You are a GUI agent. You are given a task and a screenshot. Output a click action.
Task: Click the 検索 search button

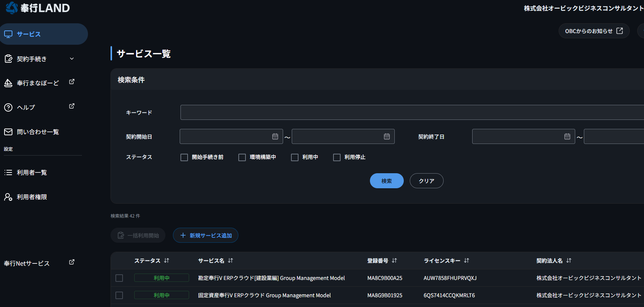tap(387, 181)
